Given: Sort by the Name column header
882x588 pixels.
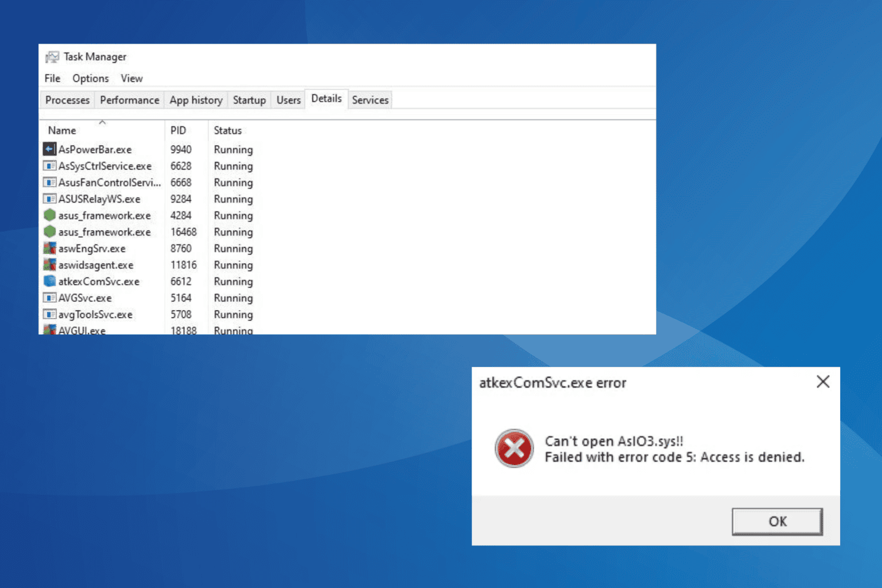Looking at the screenshot, I should click(x=62, y=130).
